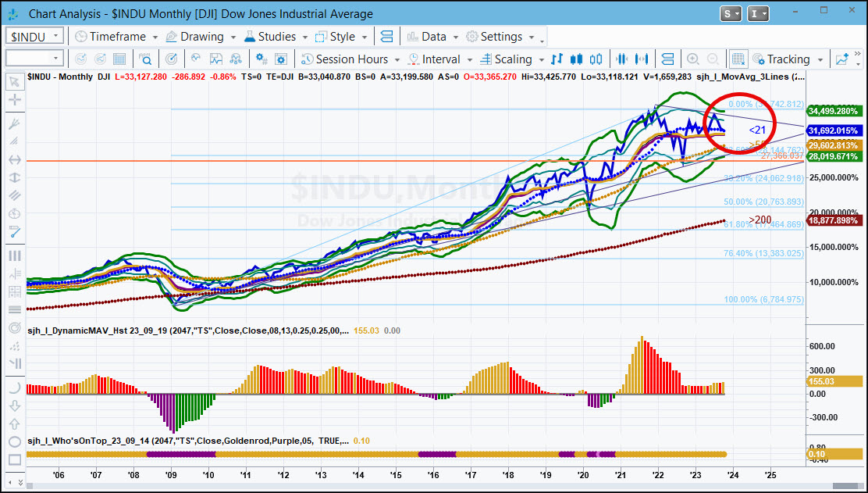Select the crosshair cursor tool
868x493 pixels.
click(x=14, y=100)
